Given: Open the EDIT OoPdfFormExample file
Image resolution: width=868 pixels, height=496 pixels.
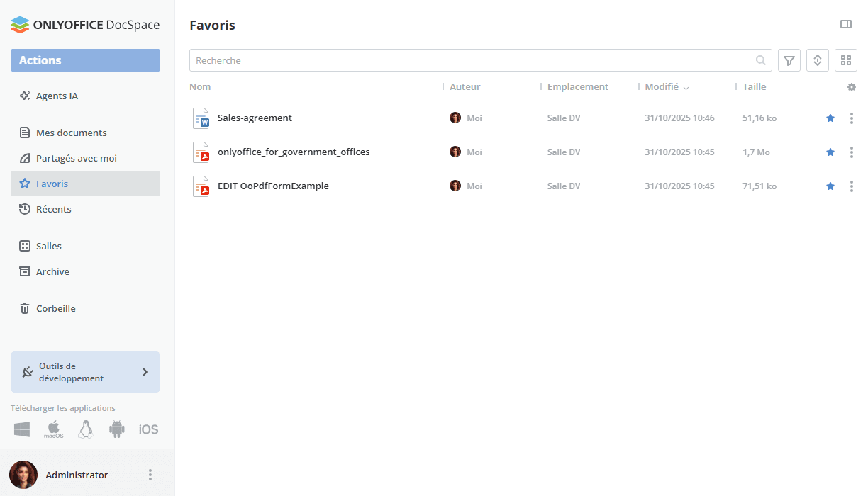Looking at the screenshot, I should tap(273, 186).
